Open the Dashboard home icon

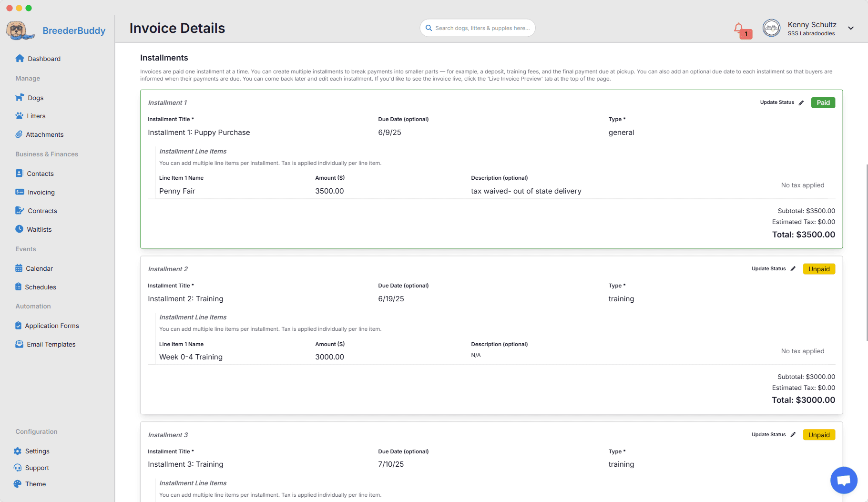coord(20,58)
